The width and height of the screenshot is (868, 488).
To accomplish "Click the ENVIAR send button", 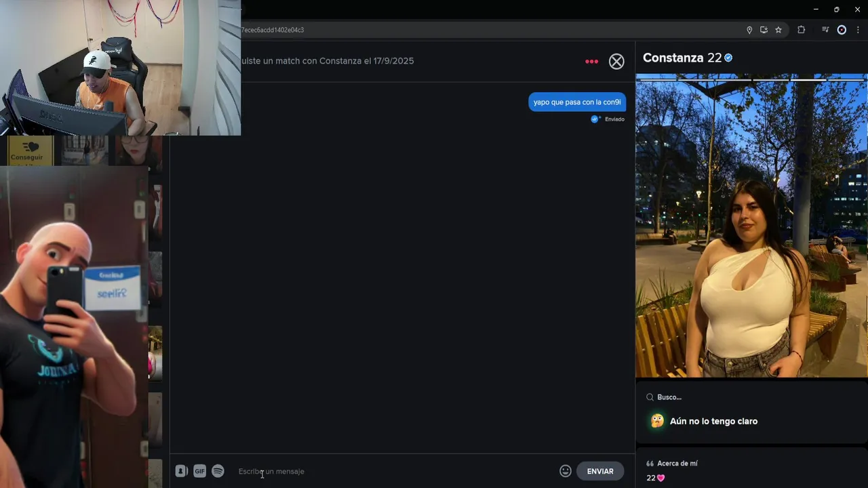I will point(600,471).
